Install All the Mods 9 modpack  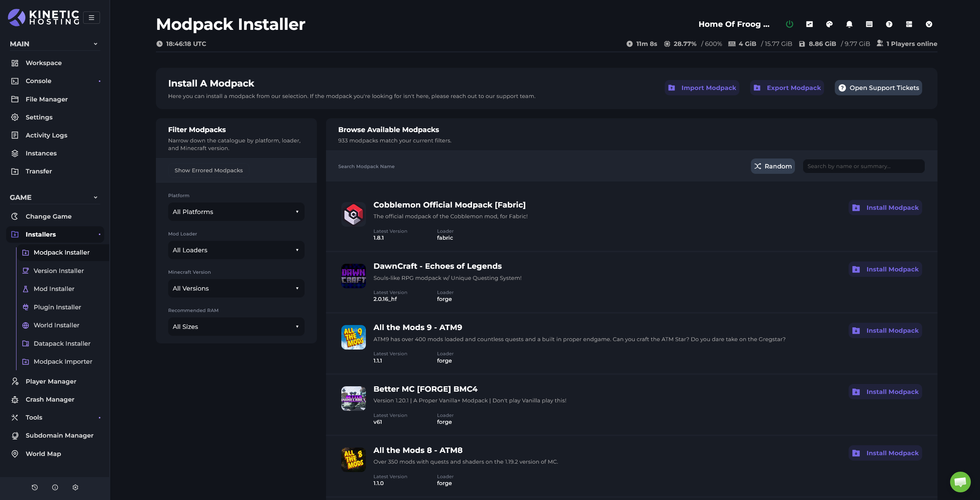885,330
